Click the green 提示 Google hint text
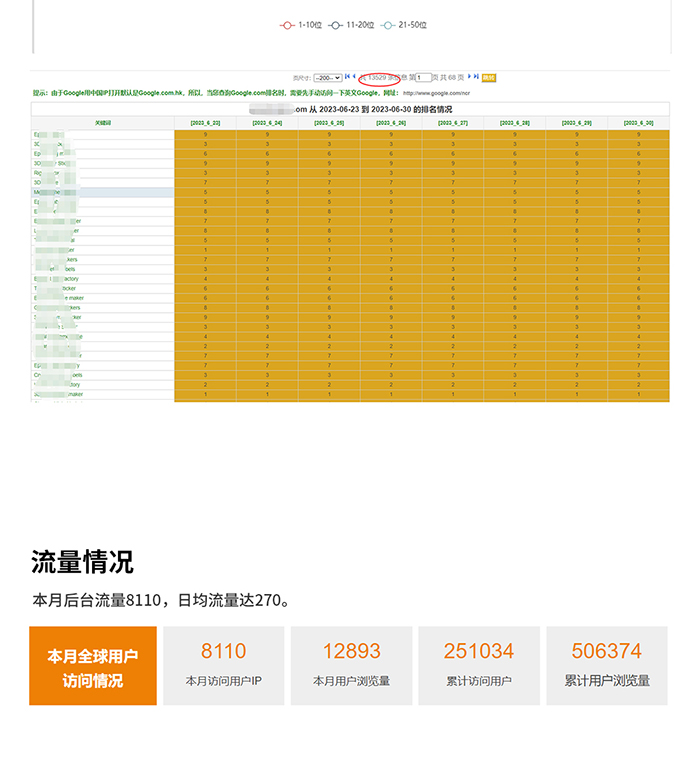This screenshot has height=773, width=700. (x=215, y=93)
